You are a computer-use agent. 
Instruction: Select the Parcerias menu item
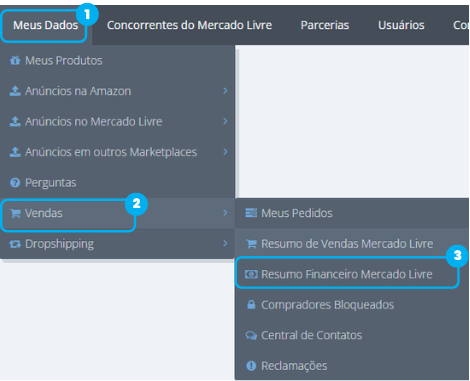[325, 25]
